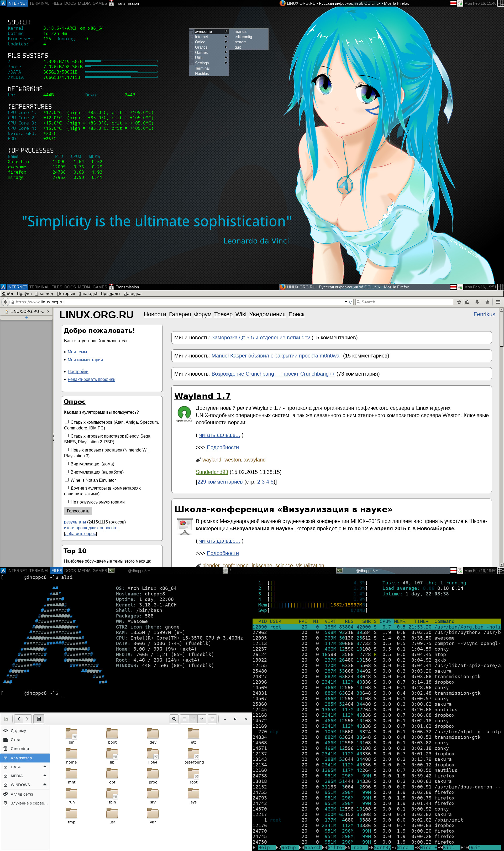
Task: Eject the WINDOWS drive in sidebar
Action: (45, 784)
